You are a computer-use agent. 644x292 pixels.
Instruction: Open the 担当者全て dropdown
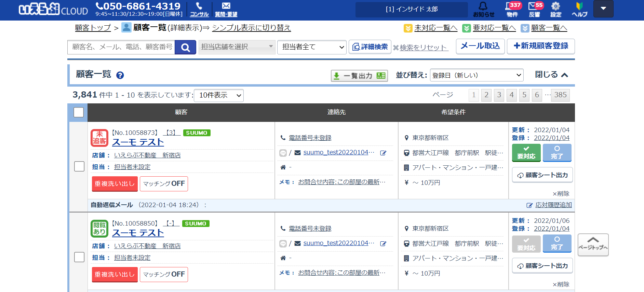(312, 47)
